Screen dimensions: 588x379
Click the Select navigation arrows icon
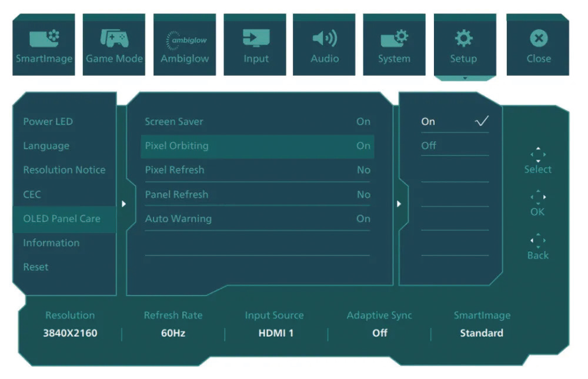click(538, 154)
